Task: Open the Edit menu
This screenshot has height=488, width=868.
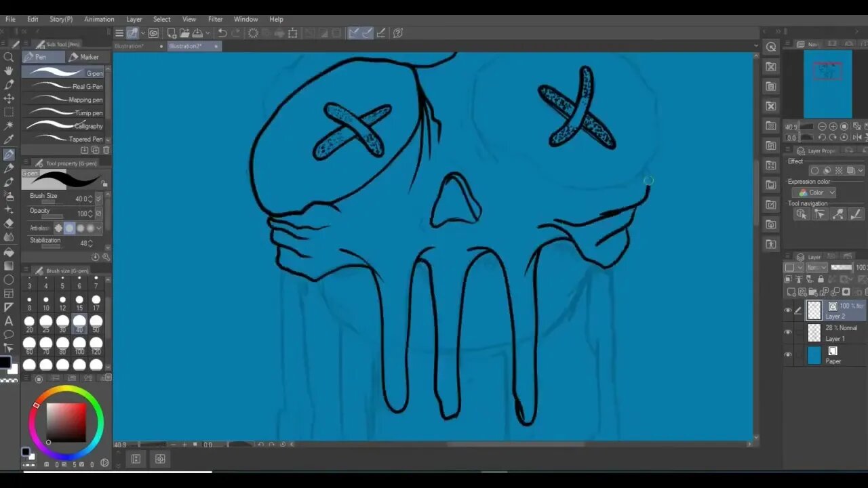Action: click(x=33, y=19)
